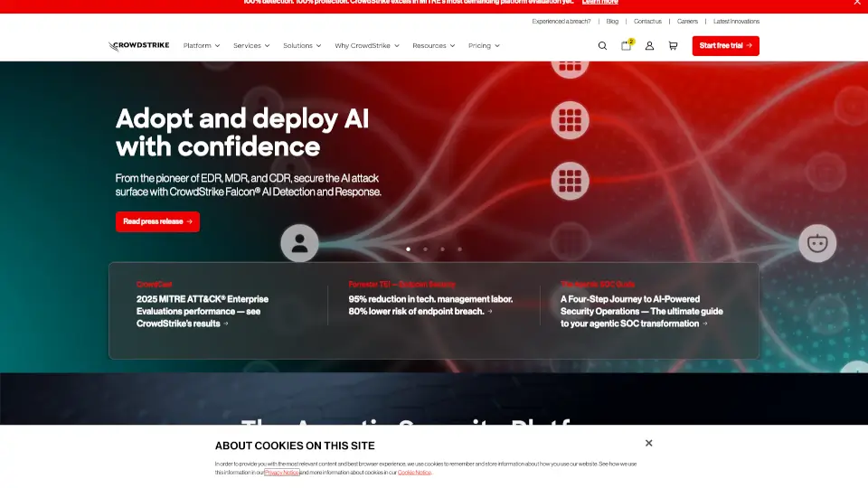The image size is (868, 488).
Task: Open the Careers link
Action: tap(687, 22)
